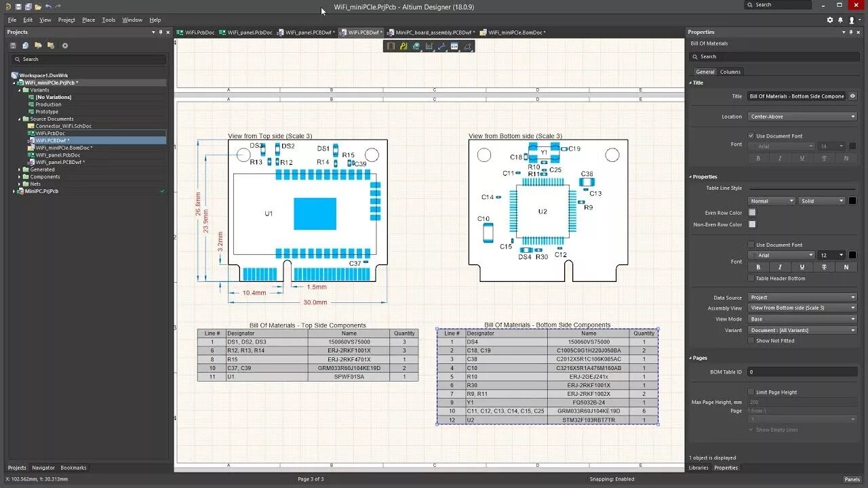The width and height of the screenshot is (868, 488).
Task: Pin the Projects panel
Action: pos(161,32)
